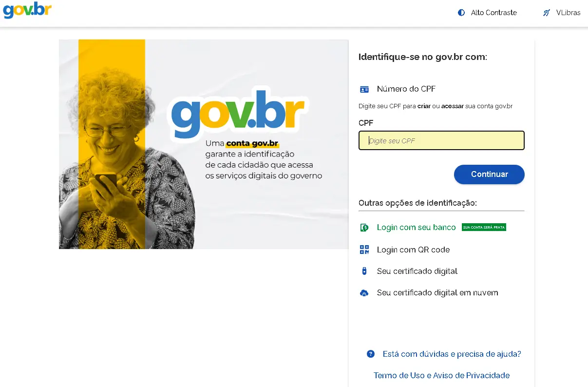The image size is (588, 387).
Task: Click the green Sua conta será prata badge
Action: (x=484, y=227)
